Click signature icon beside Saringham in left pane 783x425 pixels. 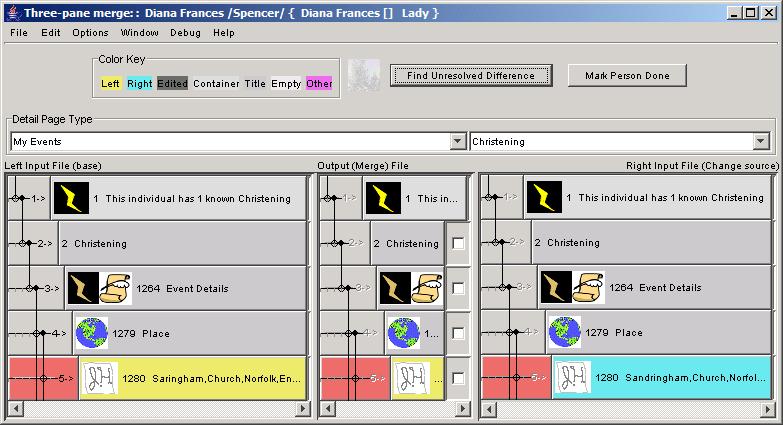100,379
